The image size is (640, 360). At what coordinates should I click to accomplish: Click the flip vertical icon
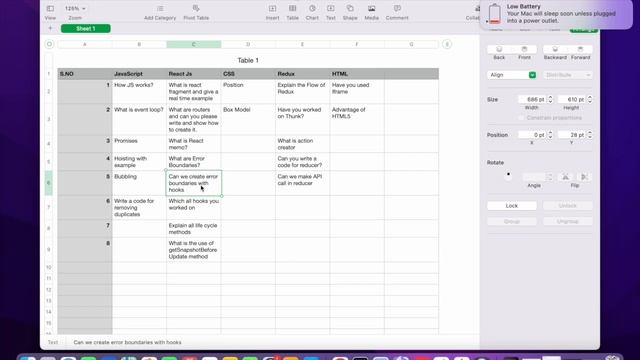pyautogui.click(x=584, y=177)
